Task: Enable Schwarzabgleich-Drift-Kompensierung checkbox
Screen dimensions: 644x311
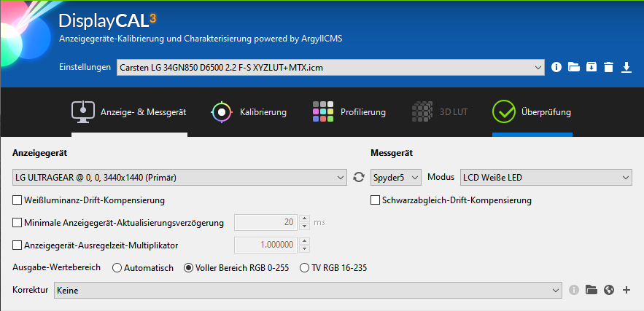Action: 375,200
